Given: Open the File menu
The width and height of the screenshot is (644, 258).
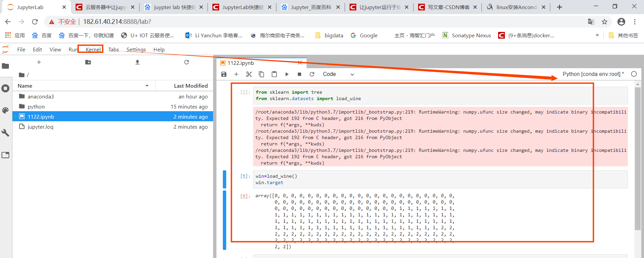Looking at the screenshot, I should click(21, 50).
